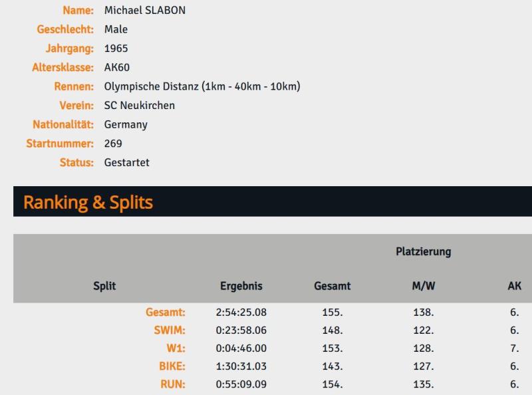Click the club name SC Neukirchen

pos(140,105)
